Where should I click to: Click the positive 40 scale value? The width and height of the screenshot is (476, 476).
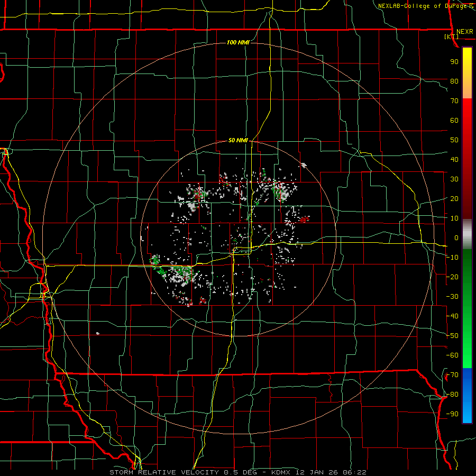[454, 160]
